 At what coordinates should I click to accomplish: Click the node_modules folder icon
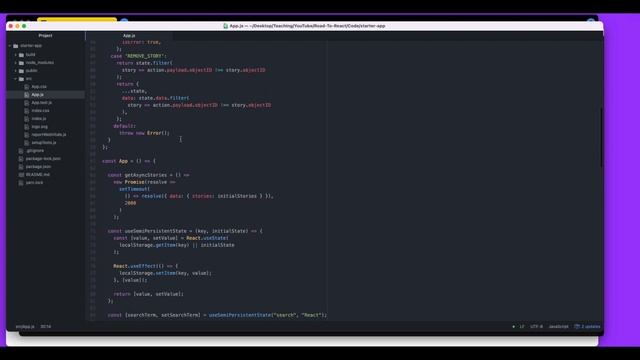[21, 63]
